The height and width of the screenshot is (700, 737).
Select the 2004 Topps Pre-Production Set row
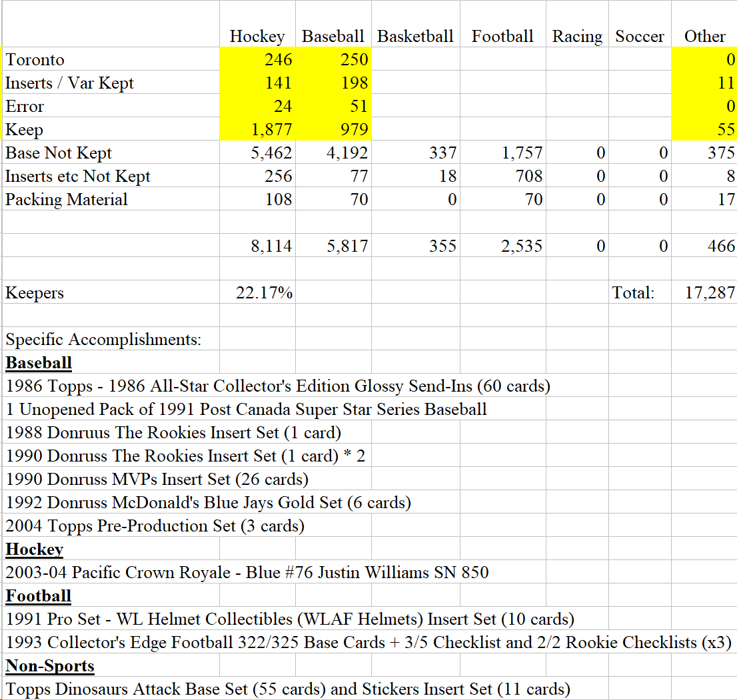pyautogui.click(x=155, y=525)
